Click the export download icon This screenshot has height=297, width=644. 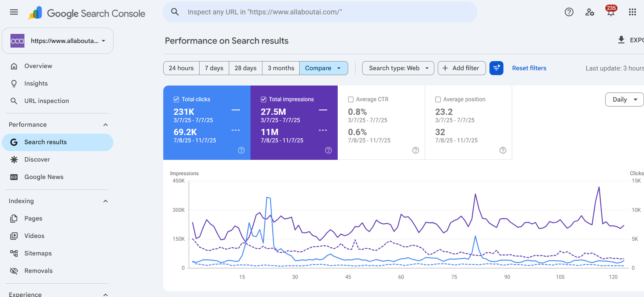[x=621, y=40]
